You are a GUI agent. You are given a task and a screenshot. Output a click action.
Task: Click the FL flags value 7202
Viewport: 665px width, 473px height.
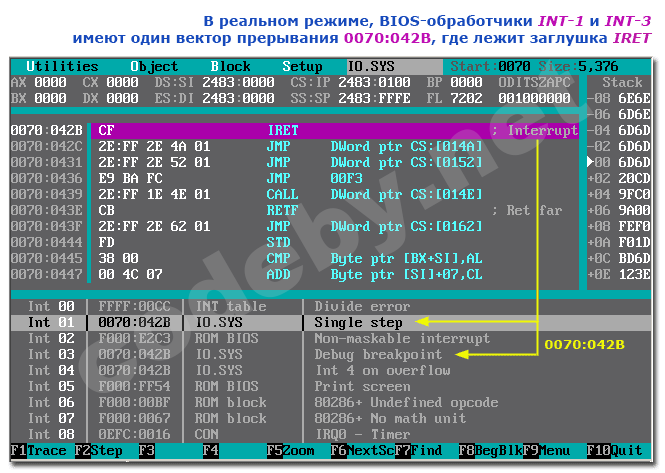(467, 98)
